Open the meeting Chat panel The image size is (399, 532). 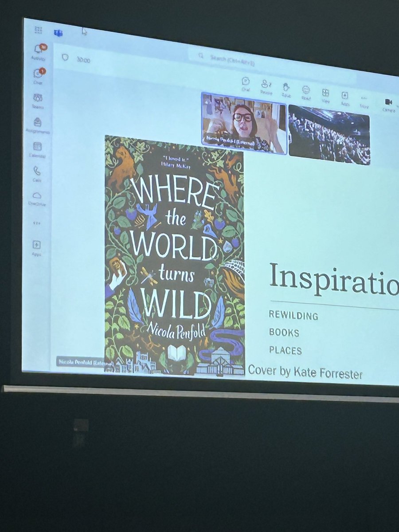[x=246, y=84]
